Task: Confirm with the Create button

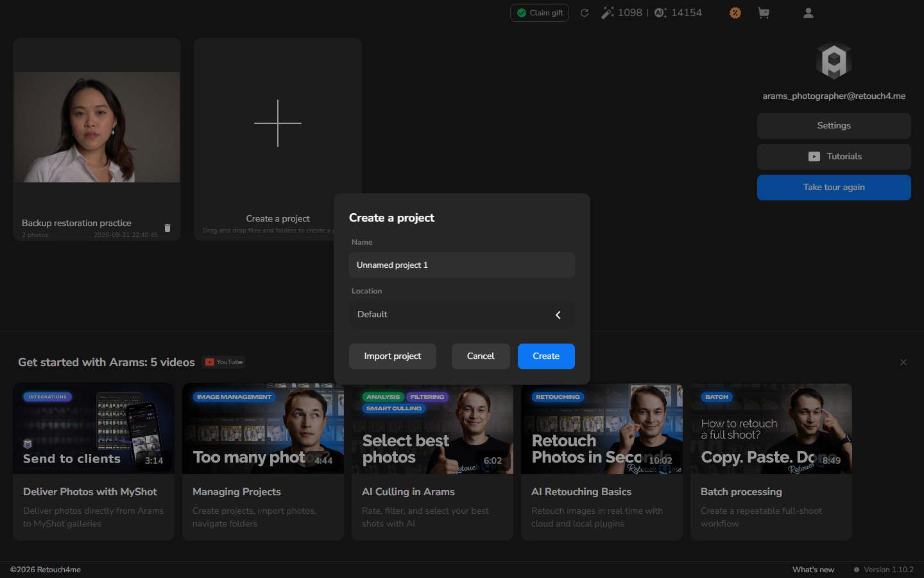Action: coord(546,356)
